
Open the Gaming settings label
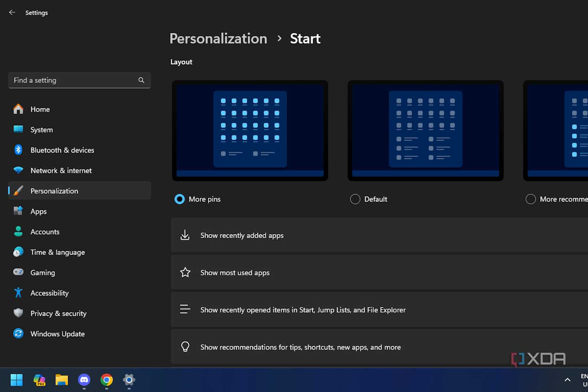click(43, 273)
